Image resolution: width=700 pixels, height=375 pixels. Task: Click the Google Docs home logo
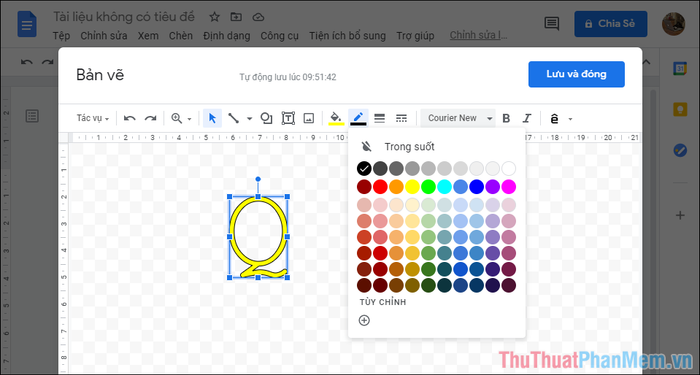pyautogui.click(x=27, y=24)
